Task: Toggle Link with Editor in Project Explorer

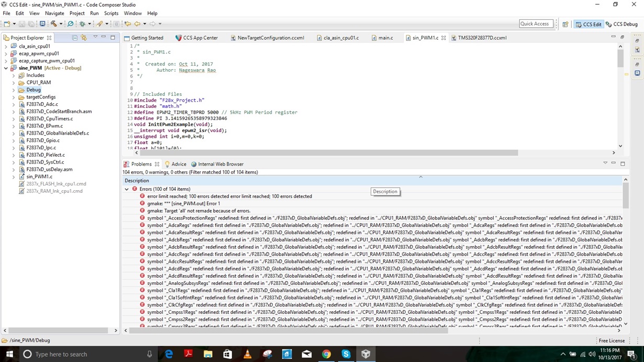Action: click(84, 37)
